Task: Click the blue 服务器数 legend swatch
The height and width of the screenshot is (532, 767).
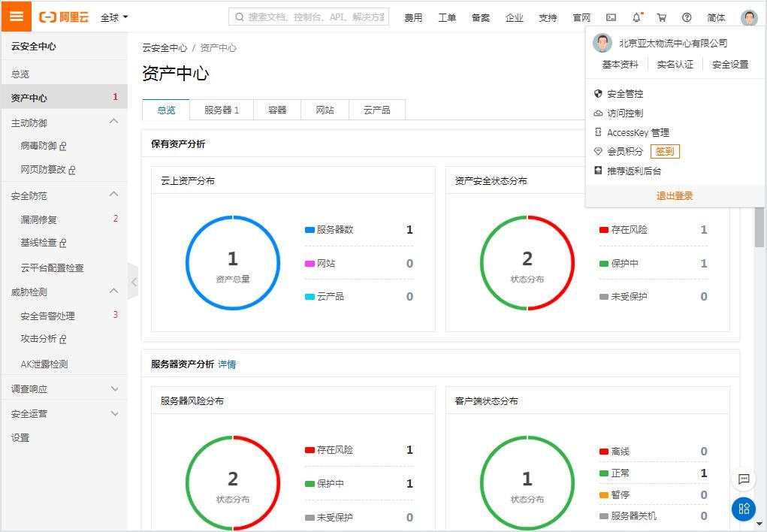Action: pos(310,229)
